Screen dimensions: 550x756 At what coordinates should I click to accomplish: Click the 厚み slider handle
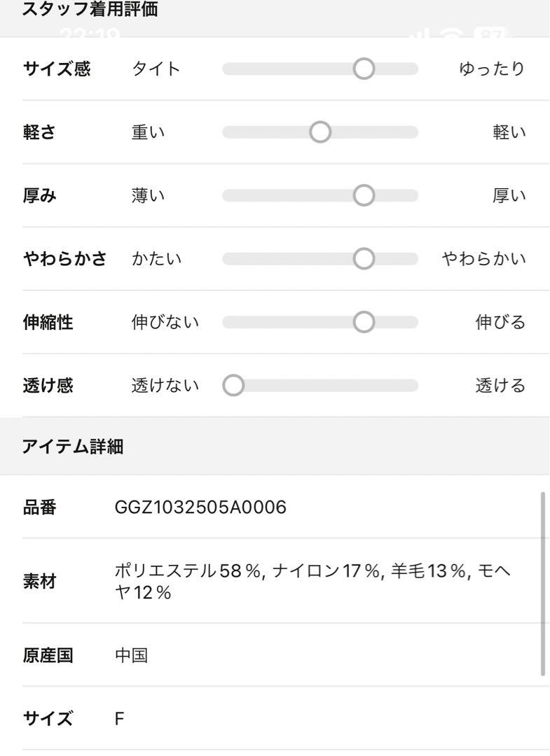364,195
